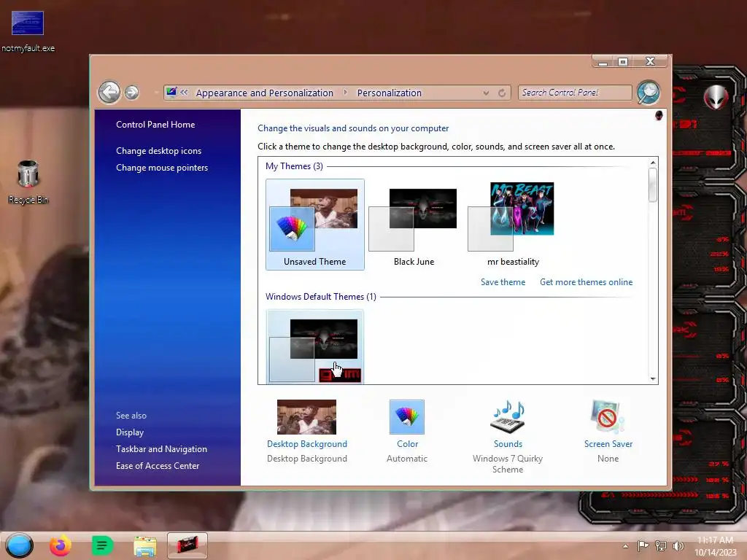Viewport: 747px width, 560px height.
Task: Select the Recycle Bin desktop icon
Action: (28, 182)
